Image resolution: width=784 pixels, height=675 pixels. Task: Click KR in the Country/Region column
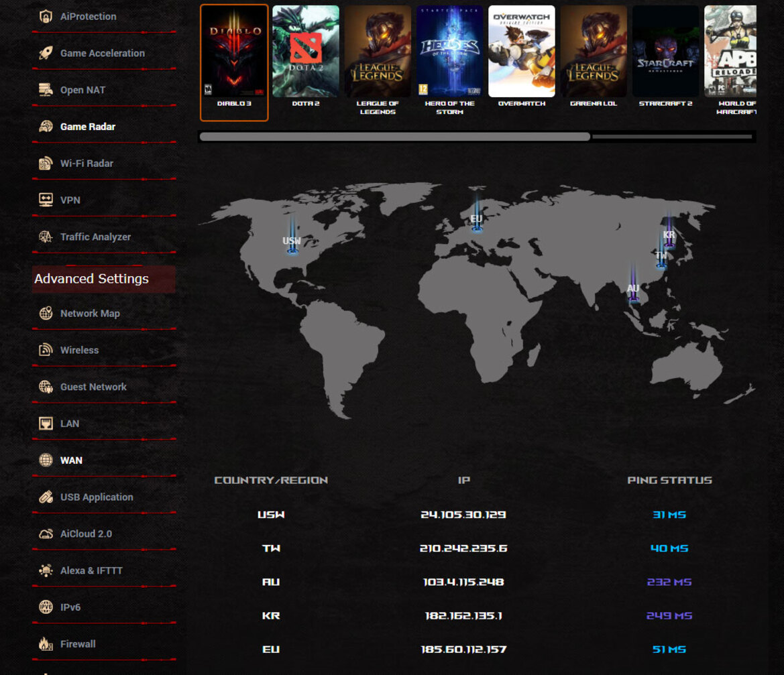click(271, 615)
